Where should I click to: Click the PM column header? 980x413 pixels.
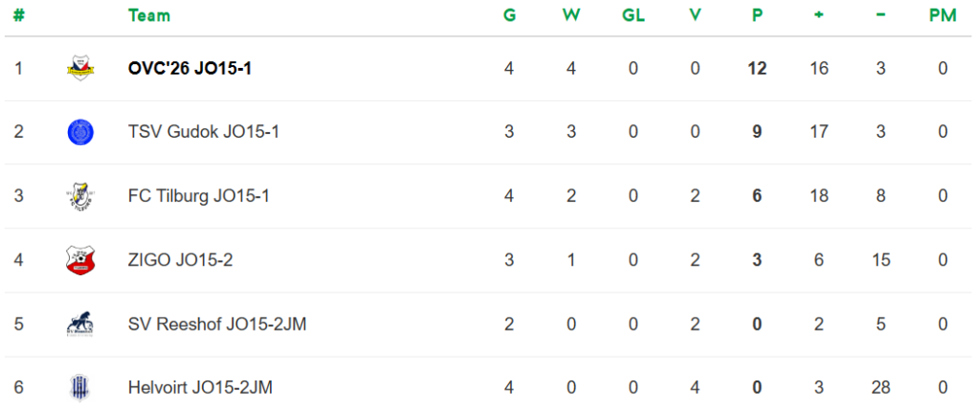[943, 15]
